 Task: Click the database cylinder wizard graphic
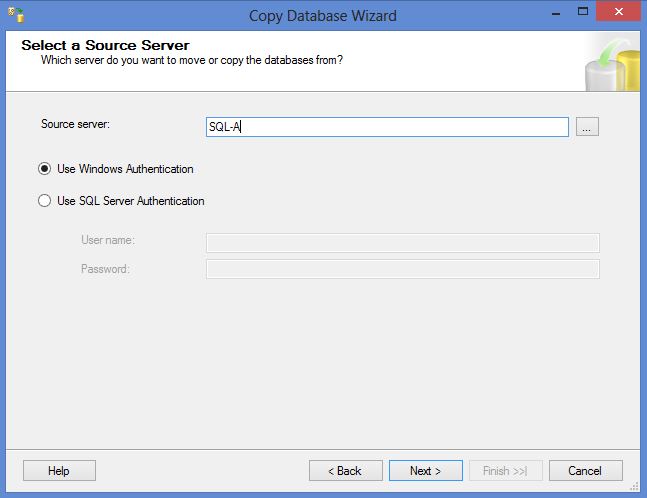(x=612, y=62)
